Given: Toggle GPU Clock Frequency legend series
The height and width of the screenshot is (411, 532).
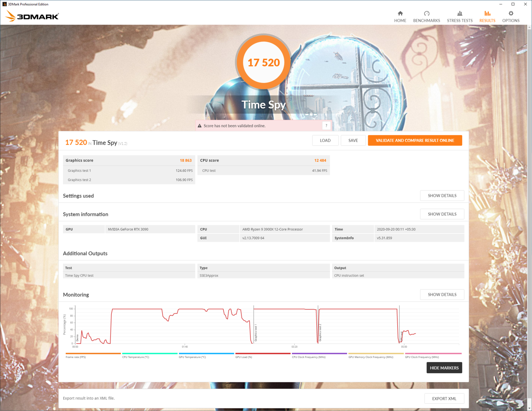Looking at the screenshot, I should [x=433, y=356].
